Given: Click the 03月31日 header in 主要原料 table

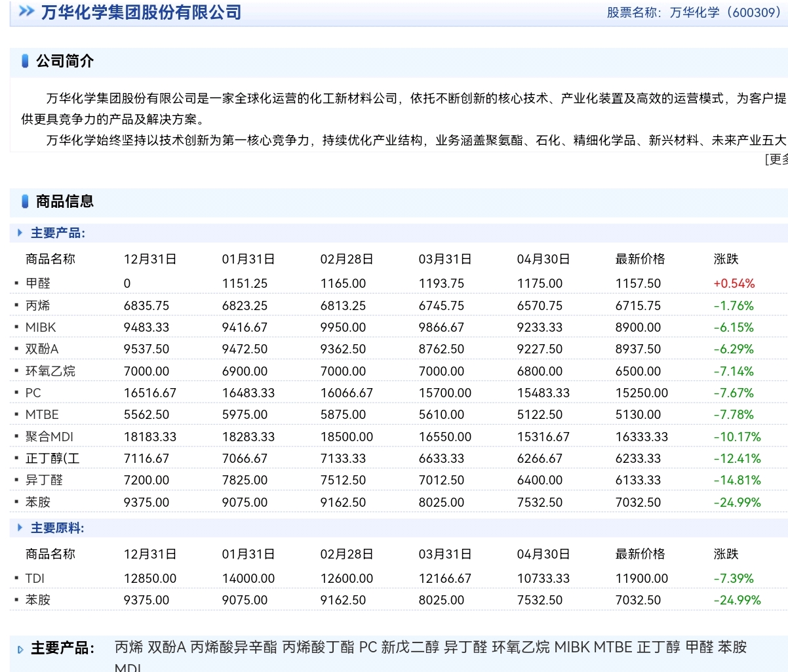Looking at the screenshot, I should click(x=445, y=554).
